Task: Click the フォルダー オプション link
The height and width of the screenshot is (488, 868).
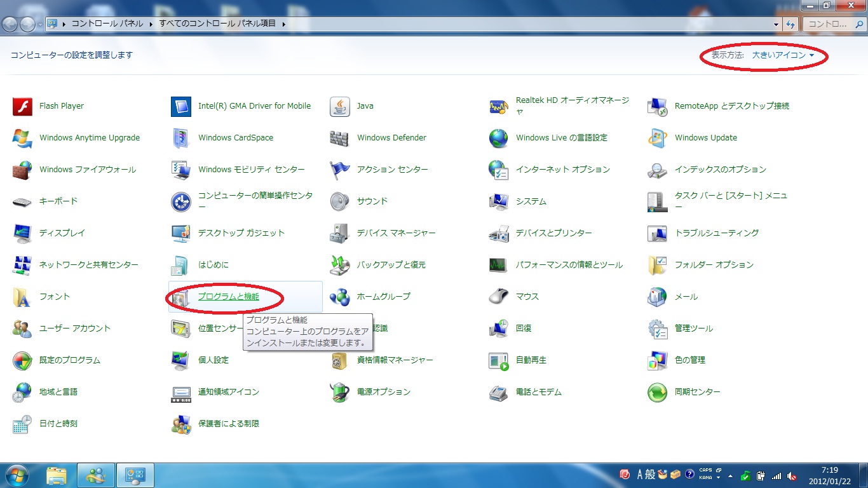Action: point(714,265)
